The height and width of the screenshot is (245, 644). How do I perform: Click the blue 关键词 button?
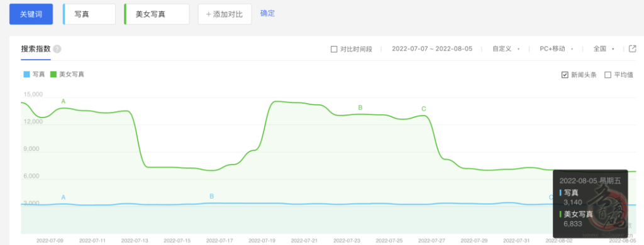(31, 14)
